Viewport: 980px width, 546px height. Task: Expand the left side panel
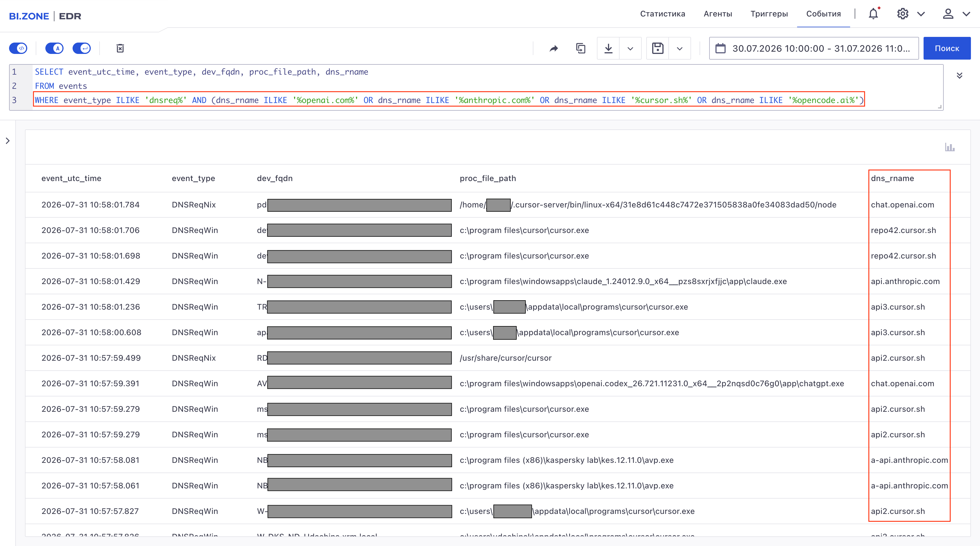(x=8, y=141)
